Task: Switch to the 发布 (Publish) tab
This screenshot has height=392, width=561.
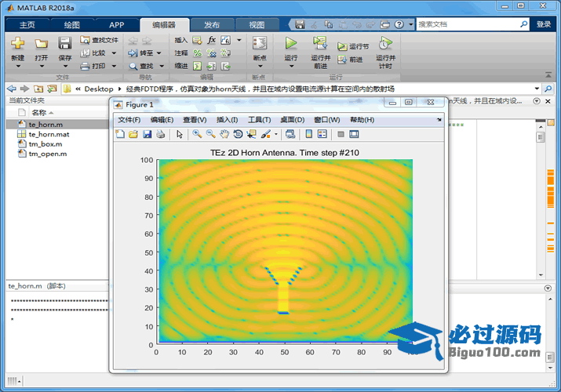Action: [x=212, y=25]
